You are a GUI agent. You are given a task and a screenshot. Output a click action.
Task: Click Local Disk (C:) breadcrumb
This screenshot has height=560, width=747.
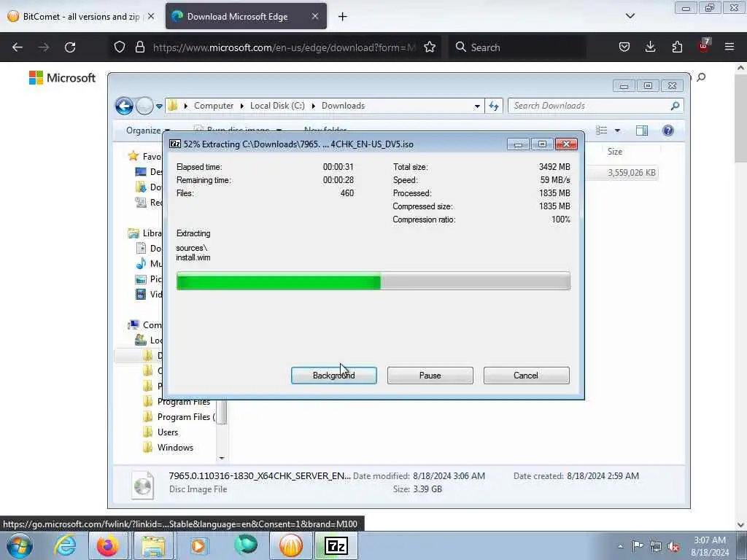[277, 106]
